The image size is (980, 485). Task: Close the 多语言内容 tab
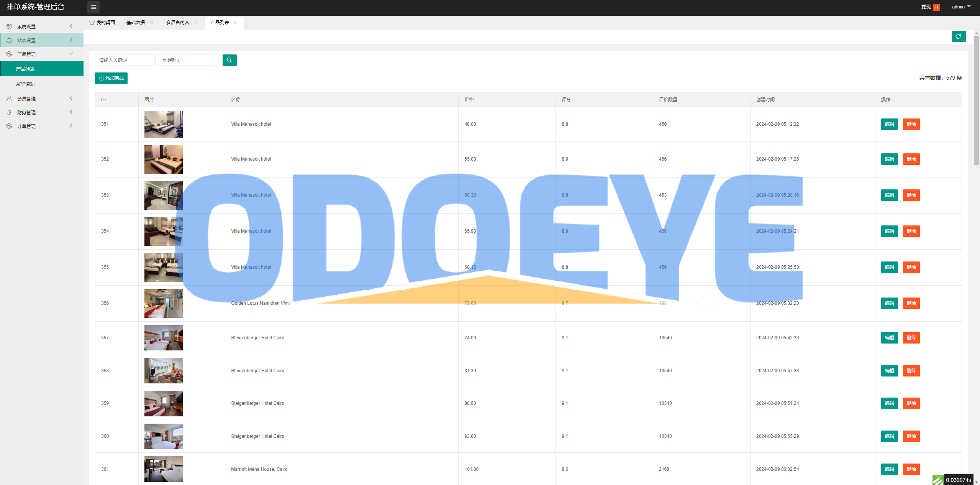click(x=196, y=23)
